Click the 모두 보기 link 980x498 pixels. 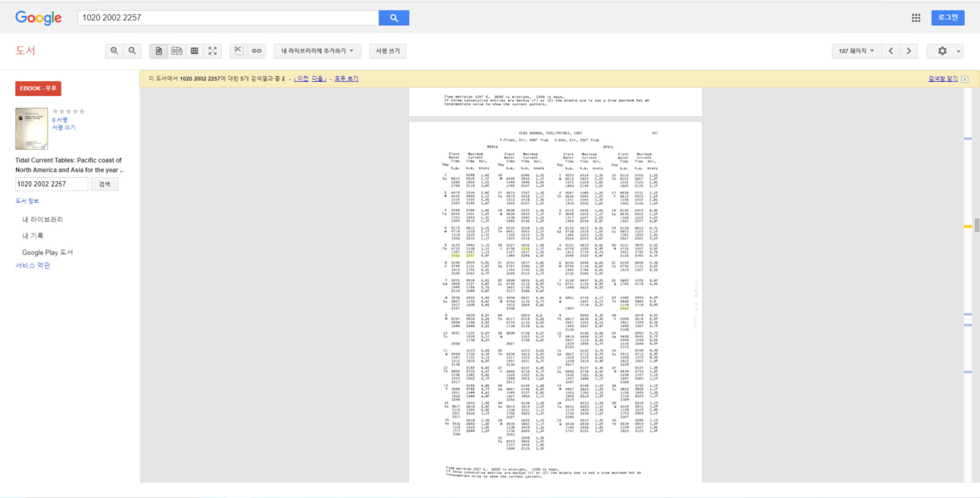pyautogui.click(x=347, y=78)
